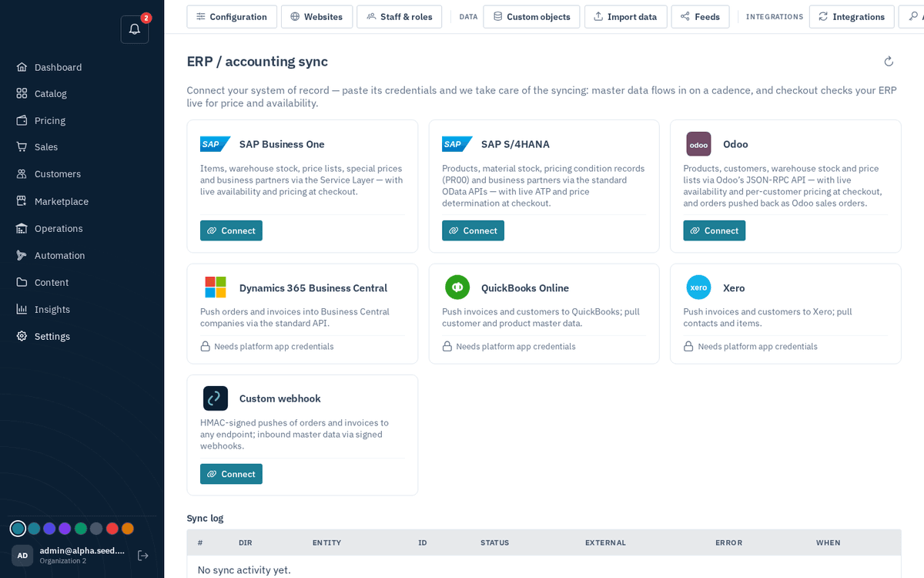Screen dimensions: 924x578
Task: Click the Sales cart icon
Action: pos(22,146)
